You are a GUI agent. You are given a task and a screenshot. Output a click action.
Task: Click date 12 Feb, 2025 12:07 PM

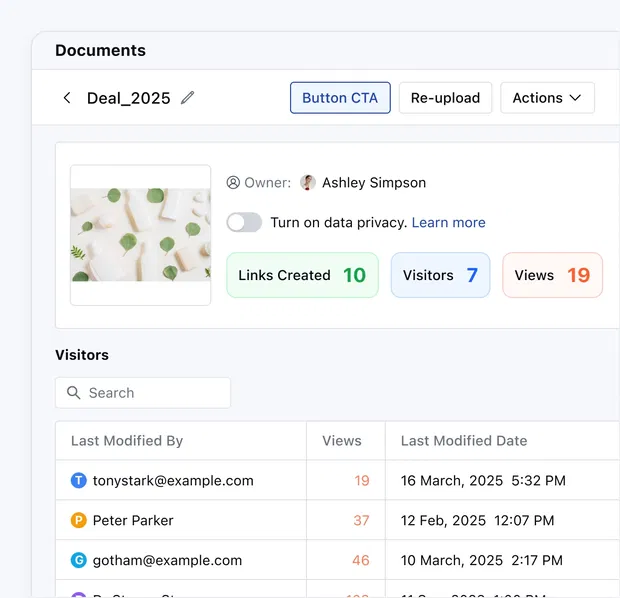477,520
